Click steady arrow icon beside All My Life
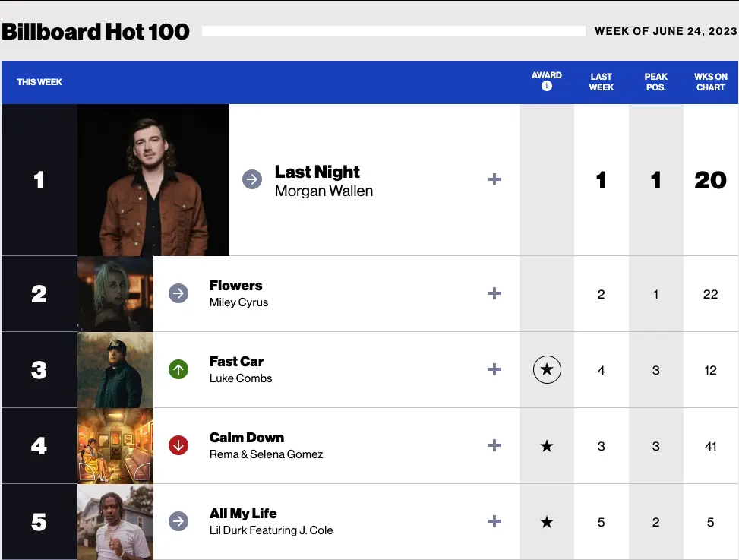Viewport: 739px width, 560px height. click(x=178, y=522)
